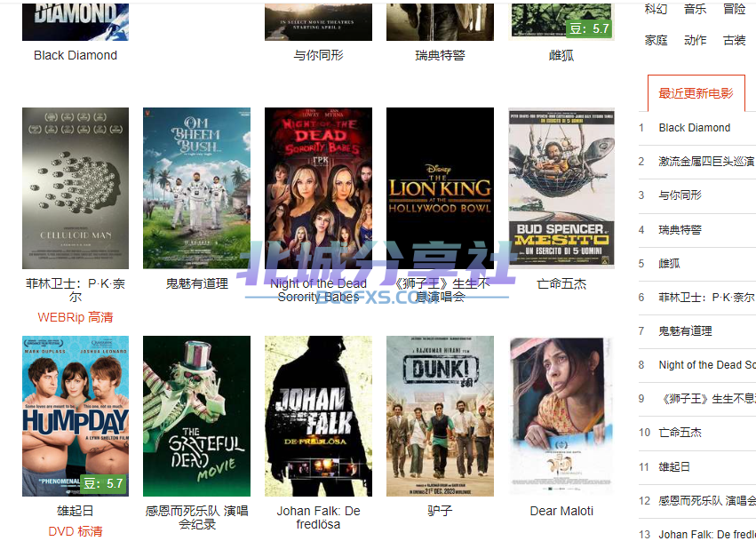Click the WEBRip 高清 quality label

pos(76,317)
